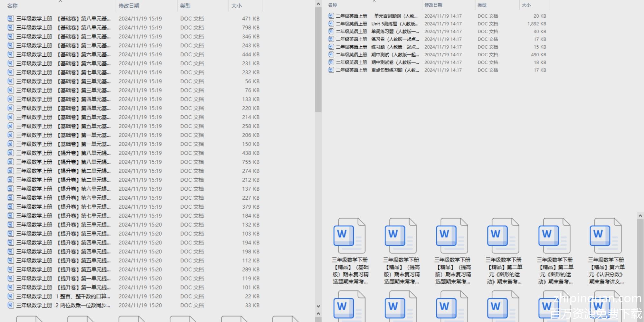Click the icon beside 2 两位数乘一位数同步 file
Viewport: 644px width, 322px height.
[x=11, y=305]
